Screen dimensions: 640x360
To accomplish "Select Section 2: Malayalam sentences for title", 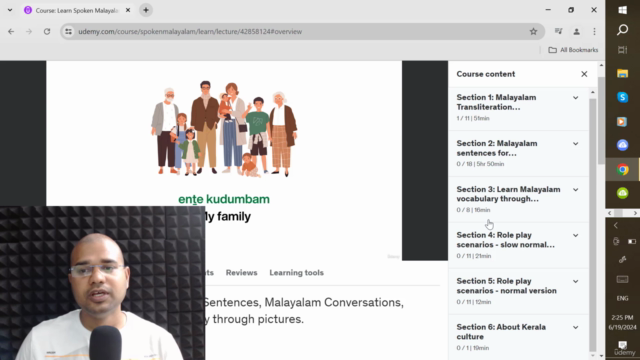I will [497, 148].
